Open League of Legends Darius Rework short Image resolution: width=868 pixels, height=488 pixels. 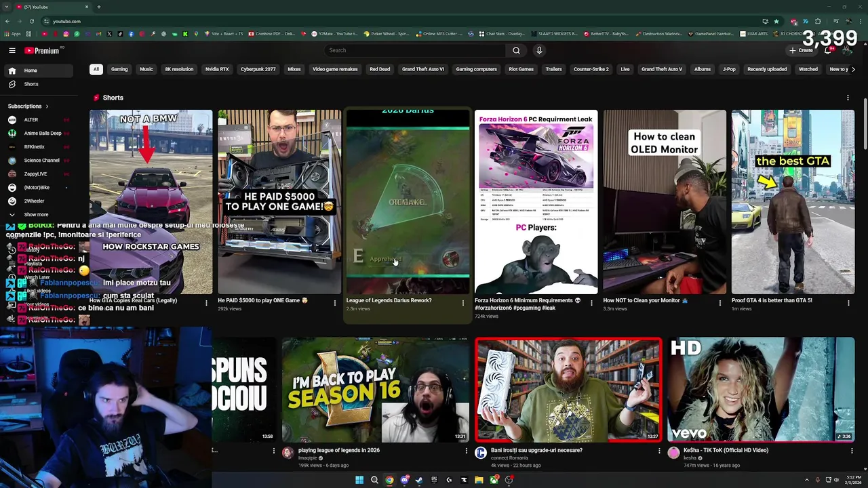coord(408,201)
